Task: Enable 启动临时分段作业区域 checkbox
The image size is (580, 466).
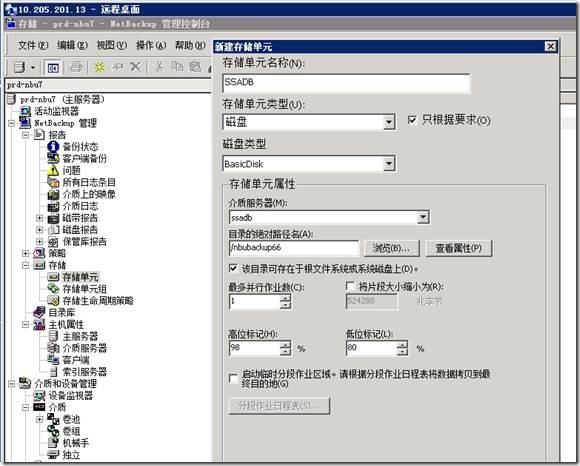Action: (x=233, y=378)
